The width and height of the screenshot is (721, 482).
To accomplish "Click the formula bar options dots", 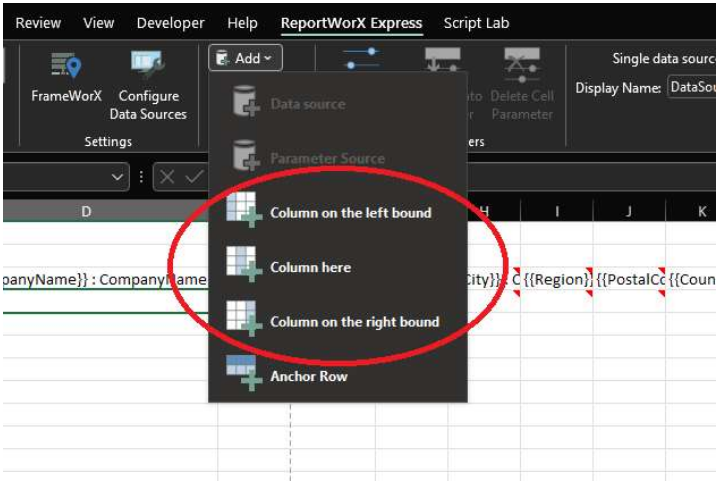I will point(141,177).
